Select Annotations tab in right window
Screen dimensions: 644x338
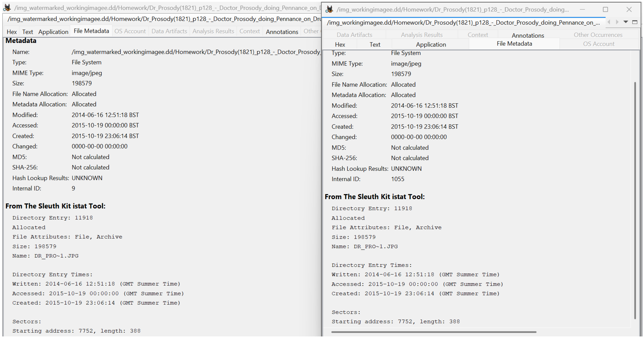(528, 35)
